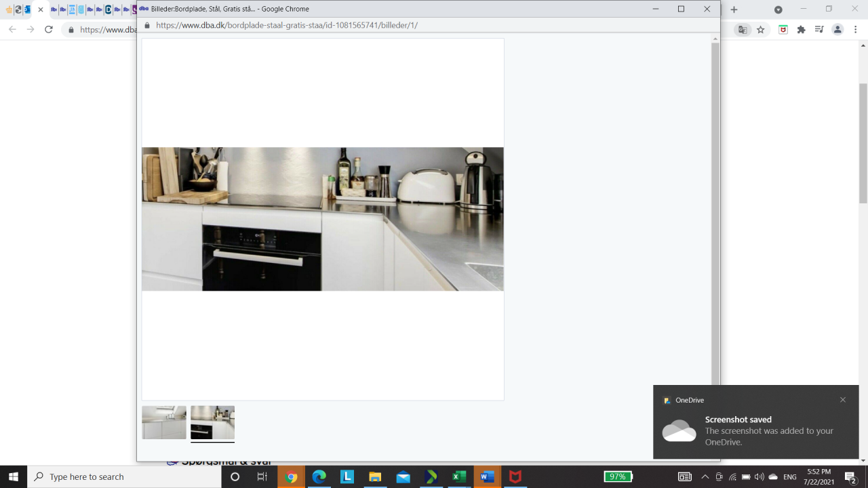Open Cortana circle icon on taskbar
This screenshot has height=488, width=868.
[235, 476]
